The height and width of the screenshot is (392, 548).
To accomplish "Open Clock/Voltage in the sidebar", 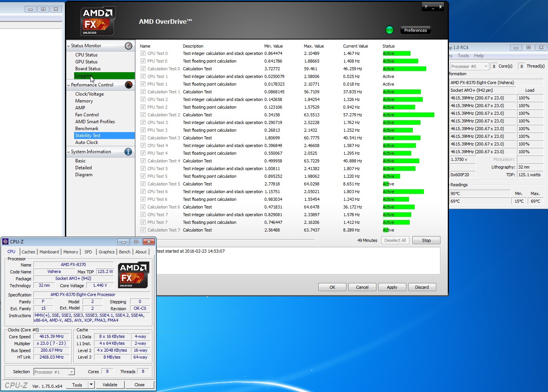I will [89, 94].
